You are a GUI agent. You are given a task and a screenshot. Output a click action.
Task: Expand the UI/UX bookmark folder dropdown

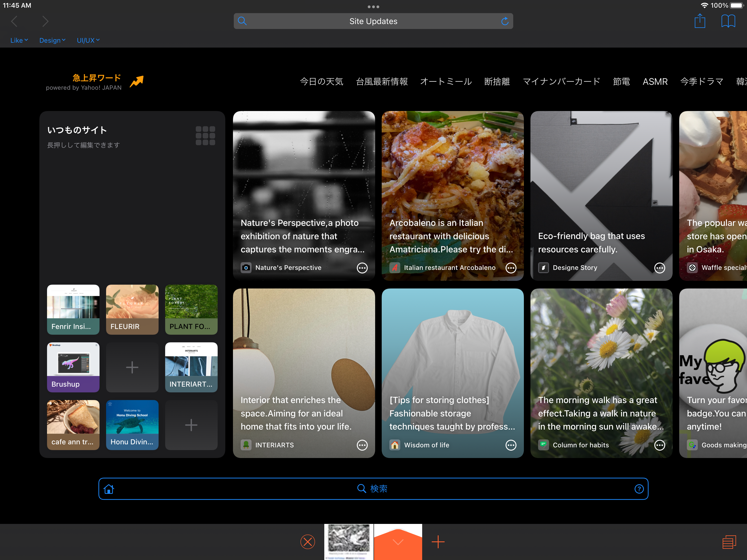(x=88, y=40)
